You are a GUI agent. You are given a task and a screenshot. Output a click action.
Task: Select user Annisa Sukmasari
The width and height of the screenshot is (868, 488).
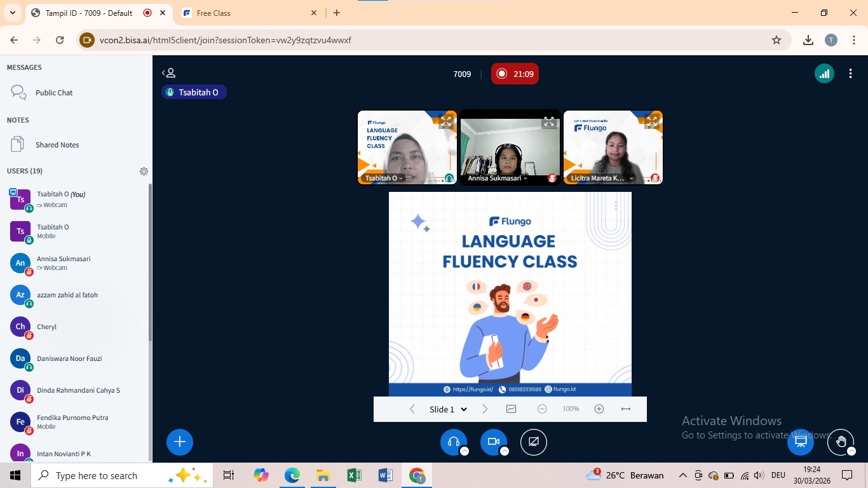click(75, 263)
